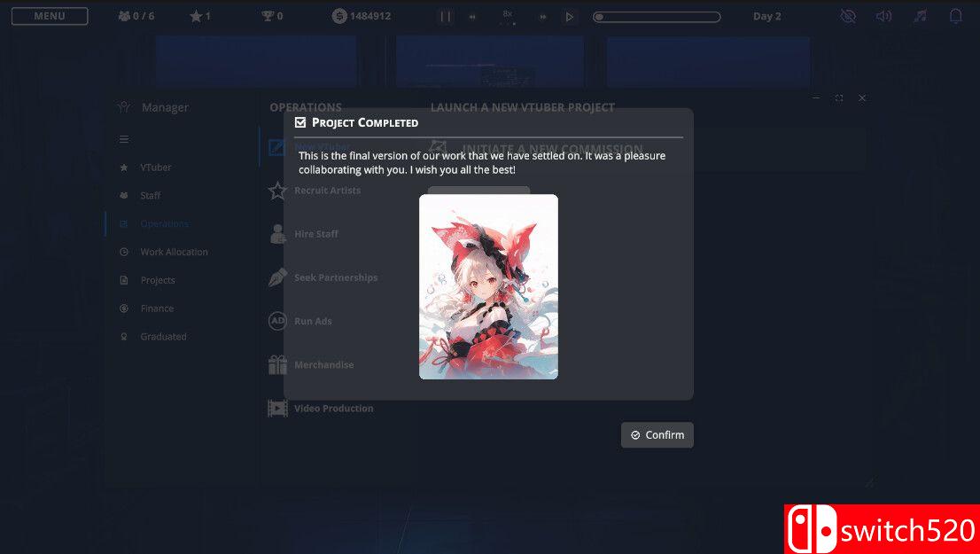Click the Project Completed checkbox icon

300,121
